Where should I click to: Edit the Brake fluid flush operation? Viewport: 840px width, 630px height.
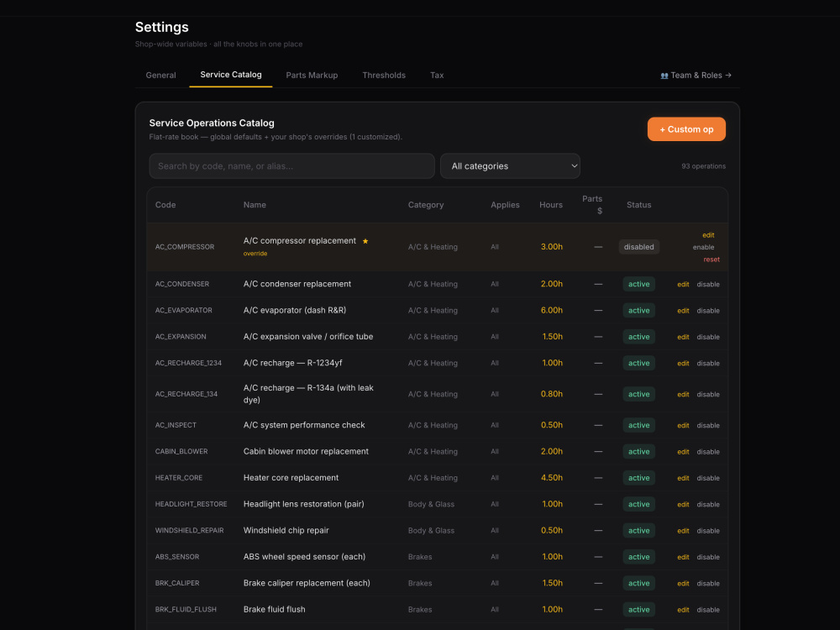pyautogui.click(x=683, y=610)
